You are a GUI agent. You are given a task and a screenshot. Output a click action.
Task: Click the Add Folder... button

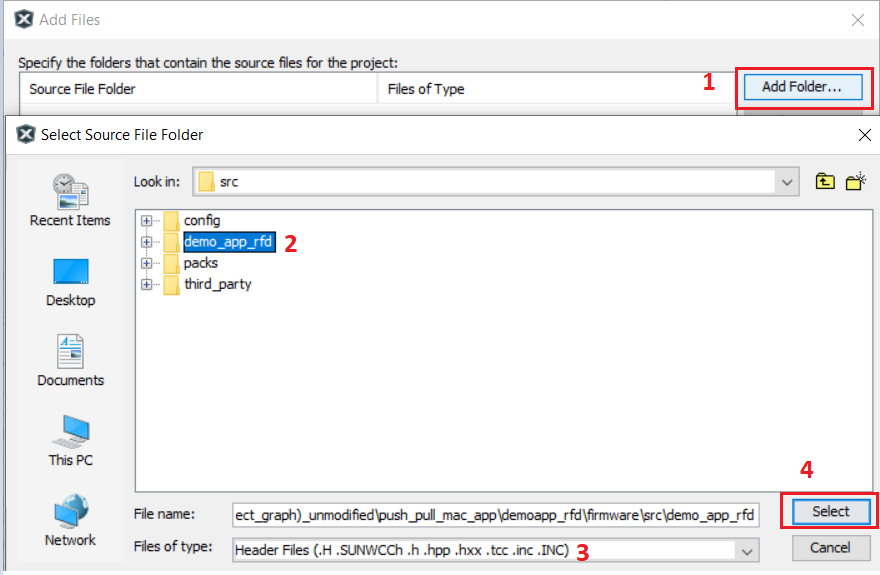(x=803, y=87)
